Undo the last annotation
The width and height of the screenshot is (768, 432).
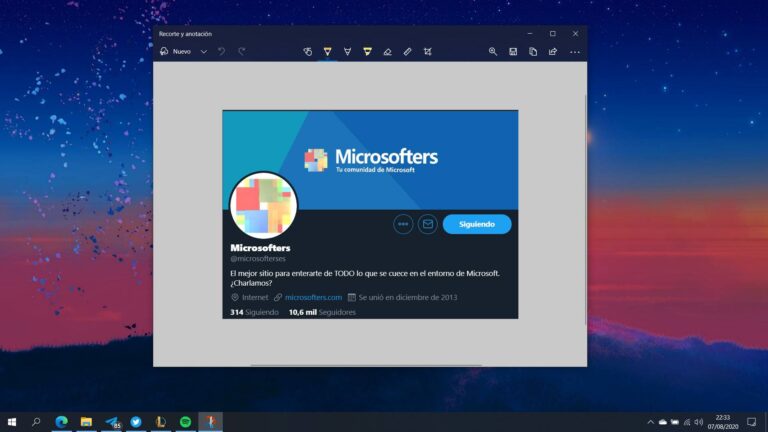click(x=221, y=51)
